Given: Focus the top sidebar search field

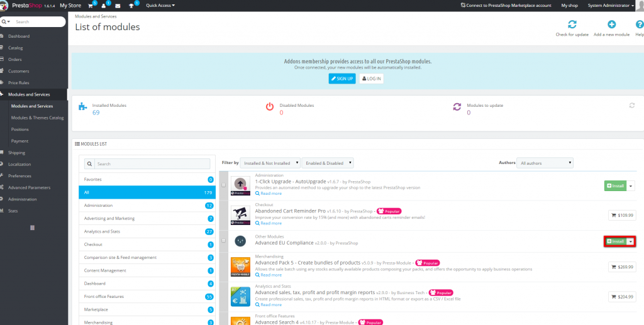Looking at the screenshot, I should pos(39,22).
